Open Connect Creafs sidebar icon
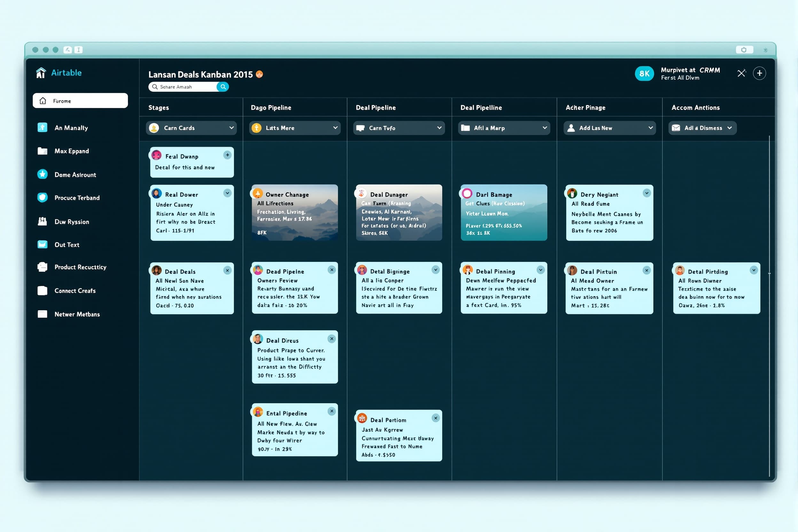The height and width of the screenshot is (532, 798). 43,291
